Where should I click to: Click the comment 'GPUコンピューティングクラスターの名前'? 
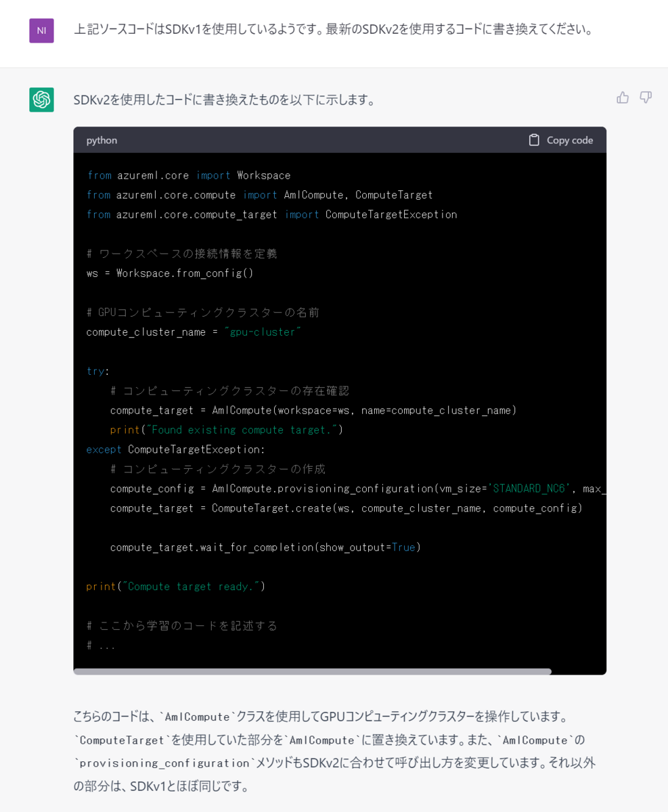click(203, 313)
